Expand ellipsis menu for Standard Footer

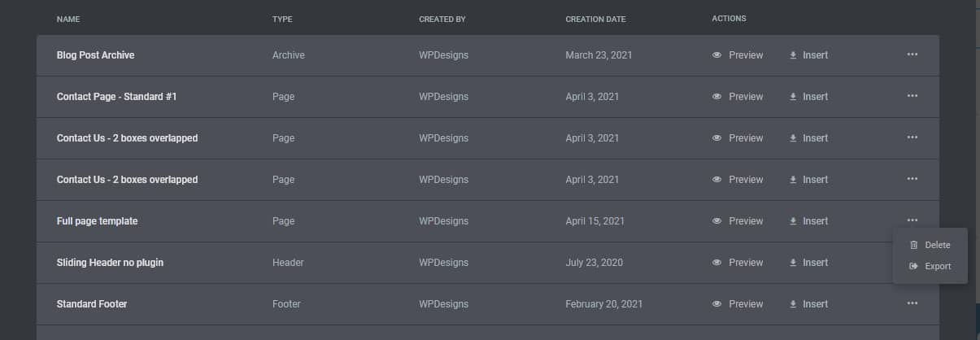[912, 303]
